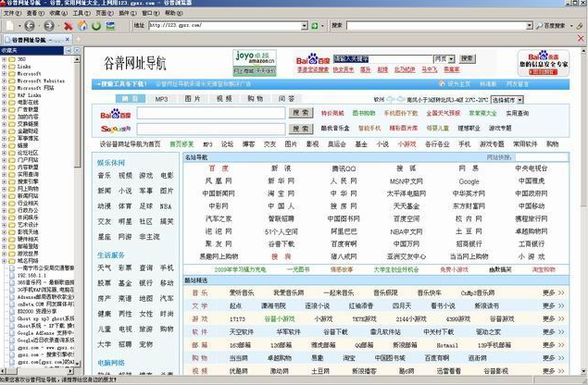This screenshot has height=385, width=588.
Task: Expand the Microsoft Websites folder
Action: [5, 81]
